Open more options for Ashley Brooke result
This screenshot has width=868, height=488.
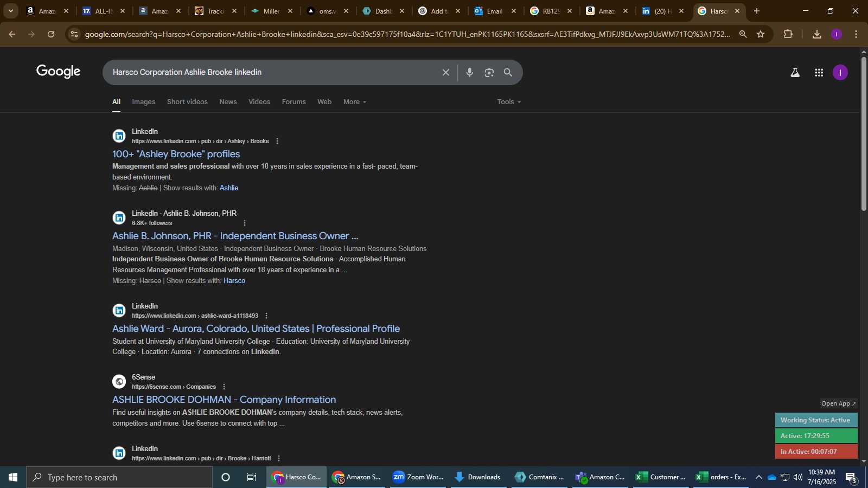[277, 141]
